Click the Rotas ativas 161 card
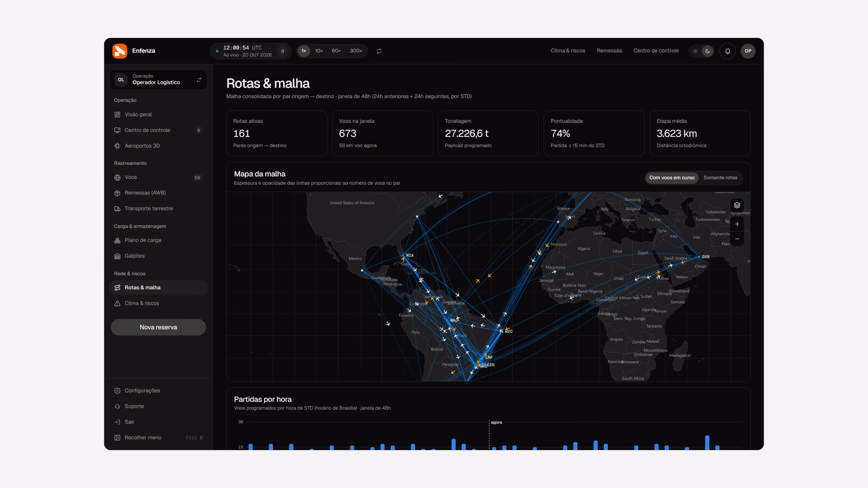Image resolution: width=868 pixels, height=488 pixels. [276, 133]
